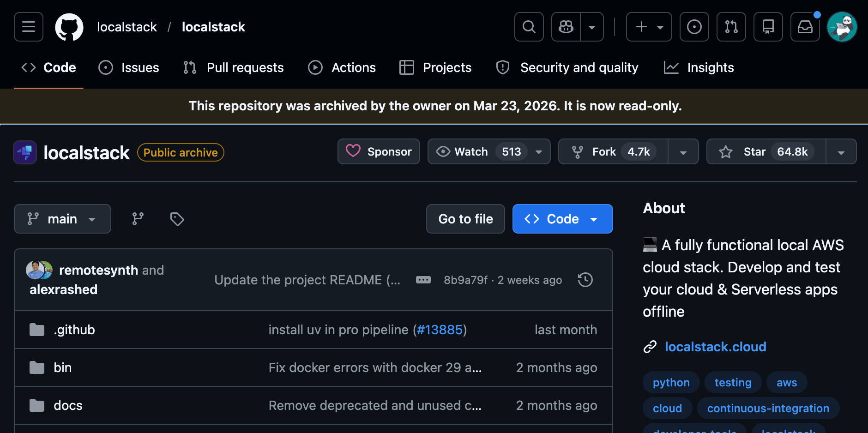This screenshot has height=433, width=868.
Task: Switch to the Pull requests tab
Action: [234, 67]
